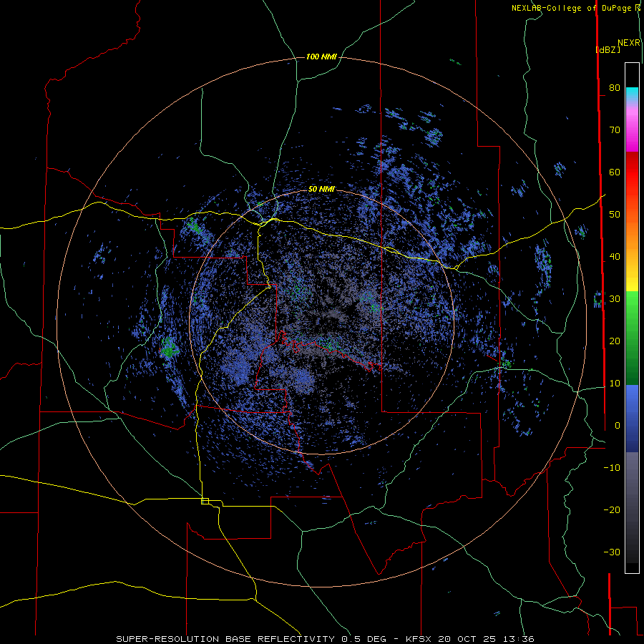644x644 pixels.
Task: Click the Super-Resolution Base Reflectivity caption
Action: click(325, 639)
